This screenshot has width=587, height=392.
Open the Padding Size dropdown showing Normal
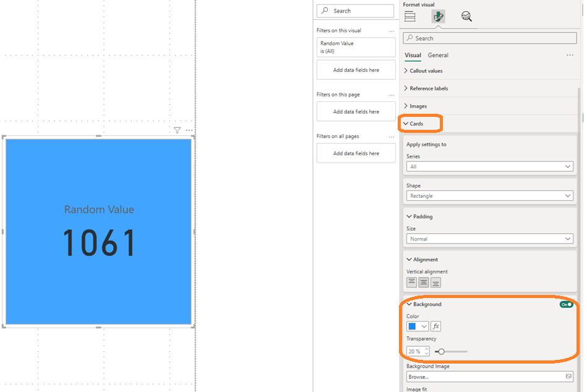[x=490, y=239]
